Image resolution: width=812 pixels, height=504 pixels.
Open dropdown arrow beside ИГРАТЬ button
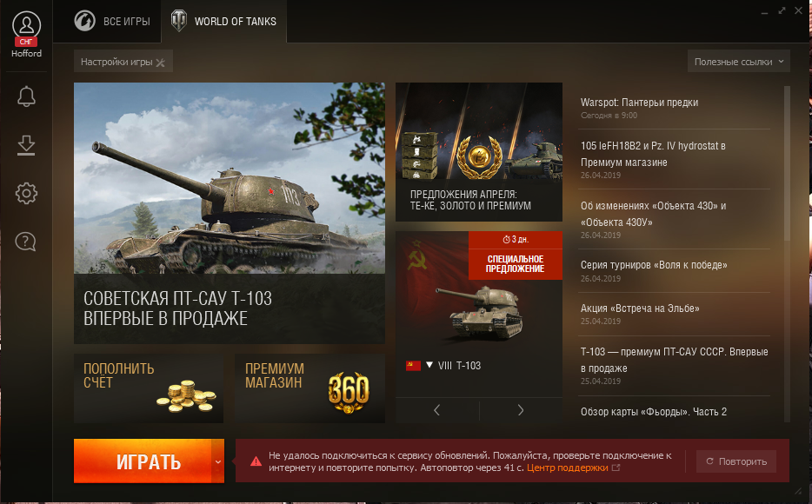pos(218,461)
